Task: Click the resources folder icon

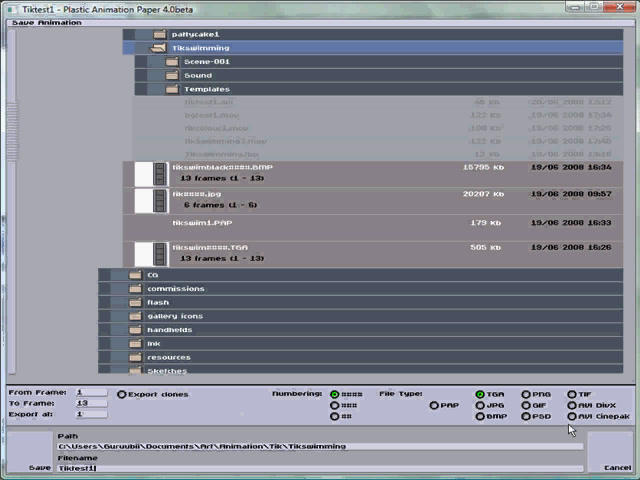Action: [135, 358]
